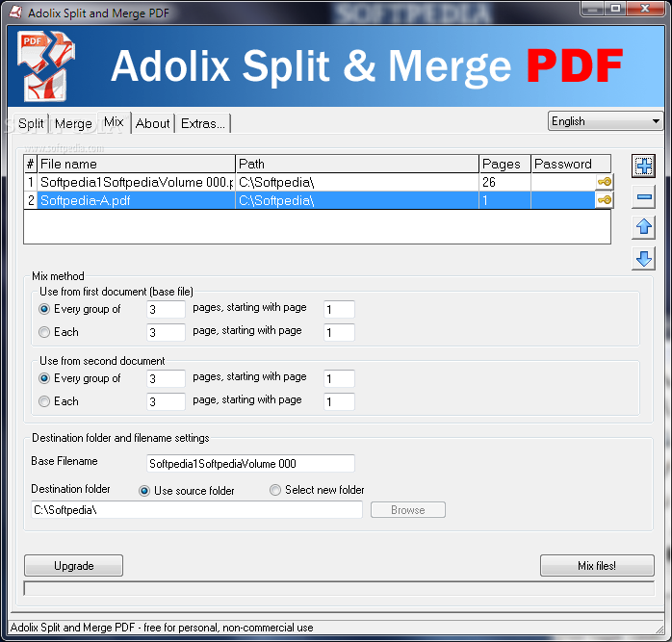Click the File name column header
Viewport: 672px width, 642px height.
tap(137, 164)
